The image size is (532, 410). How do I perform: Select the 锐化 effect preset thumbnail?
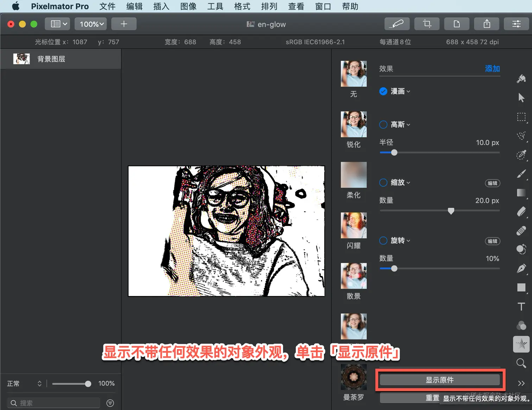[x=354, y=124]
